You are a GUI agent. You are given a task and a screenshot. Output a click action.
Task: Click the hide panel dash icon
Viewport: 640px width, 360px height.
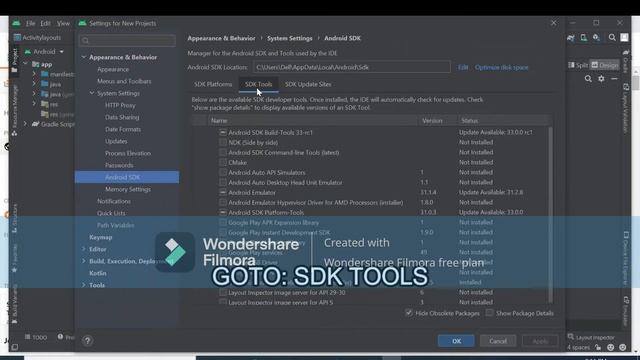[x=614, y=78]
